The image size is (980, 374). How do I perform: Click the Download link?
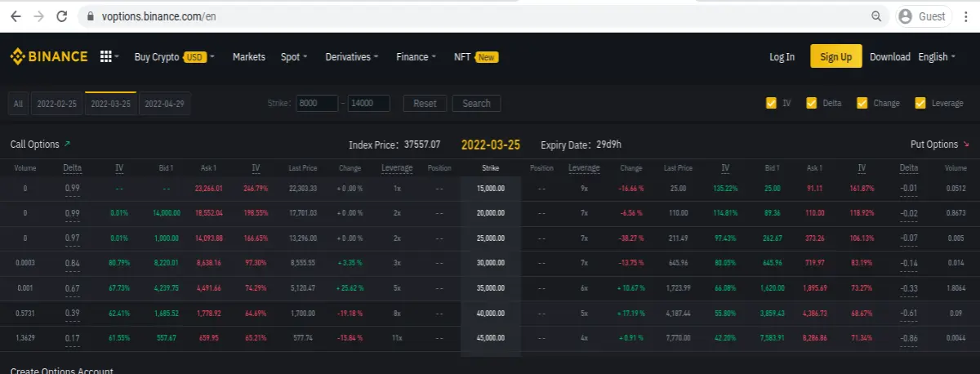click(890, 57)
